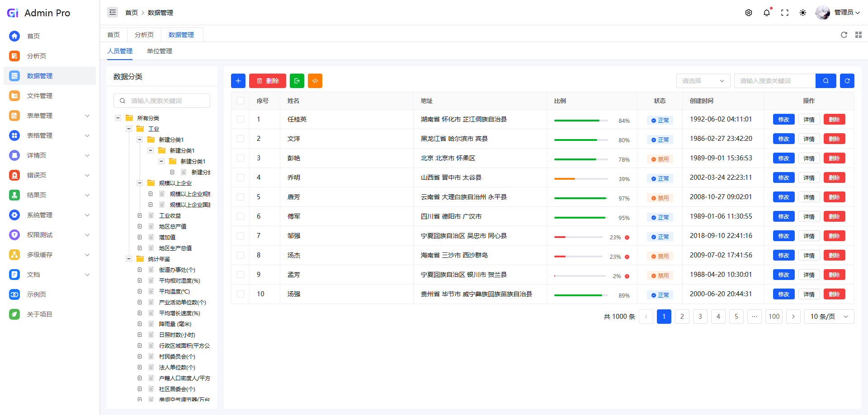This screenshot has width=868, height=415.
Task: Open the notifications bell icon
Action: pos(767,13)
